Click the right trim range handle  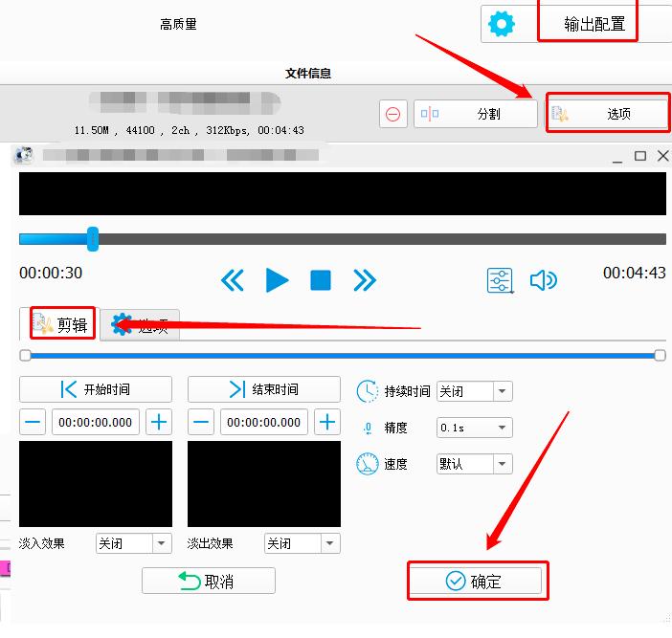660,355
